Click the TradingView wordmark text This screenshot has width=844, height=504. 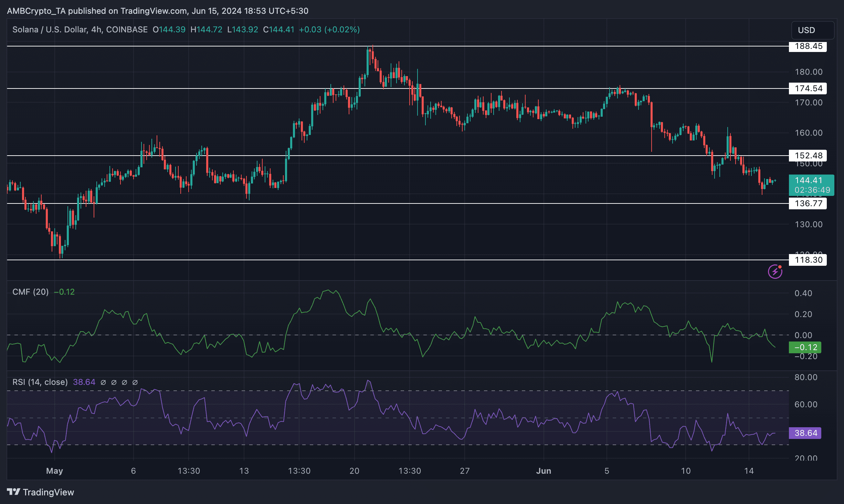[48, 492]
